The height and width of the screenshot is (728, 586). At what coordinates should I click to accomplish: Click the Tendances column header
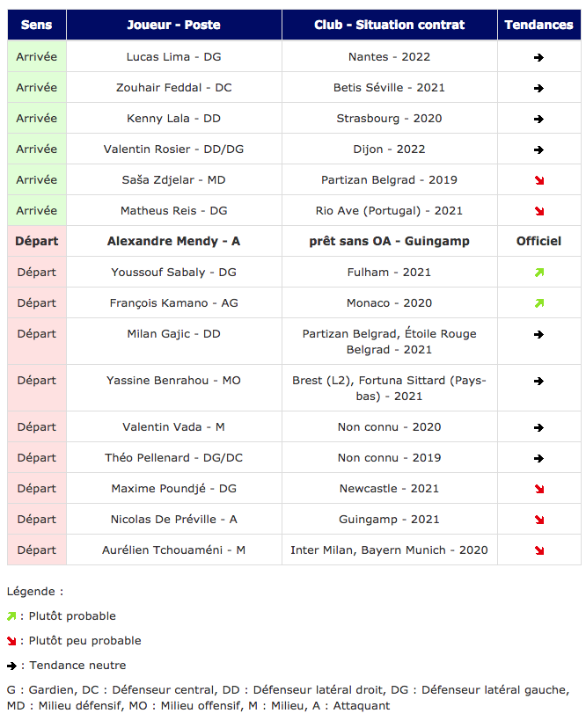[538, 25]
